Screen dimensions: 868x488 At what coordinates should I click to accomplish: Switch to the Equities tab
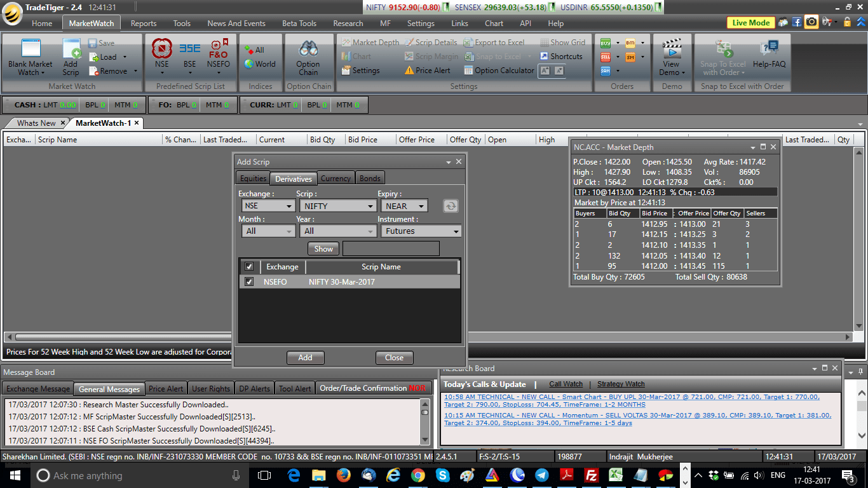click(253, 179)
